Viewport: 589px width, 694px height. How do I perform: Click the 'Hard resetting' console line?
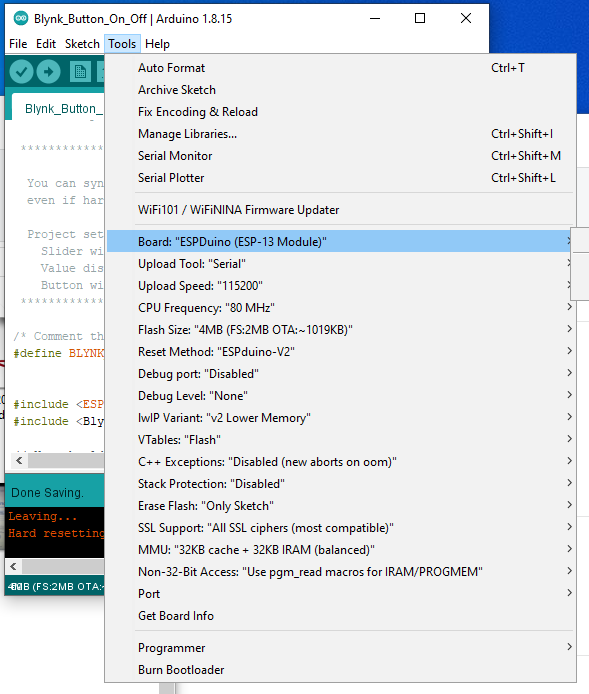[56, 533]
